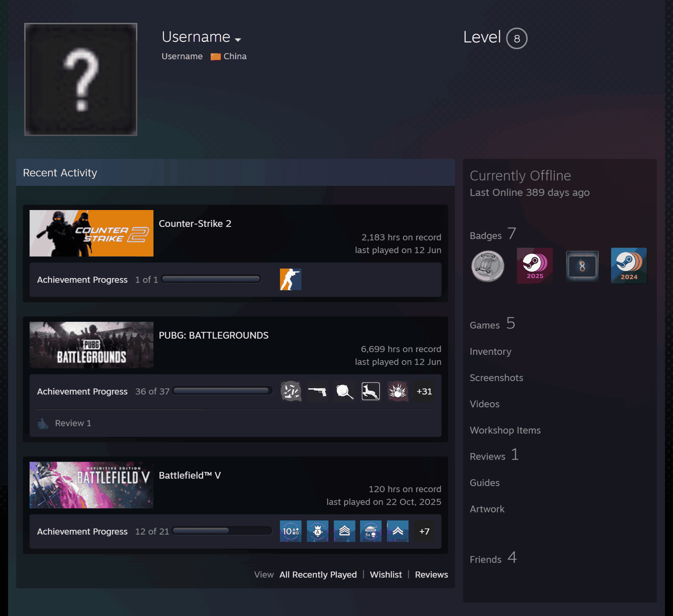Open PUBG Achievement Progress 36 of 37
The image size is (673, 616).
(x=103, y=392)
